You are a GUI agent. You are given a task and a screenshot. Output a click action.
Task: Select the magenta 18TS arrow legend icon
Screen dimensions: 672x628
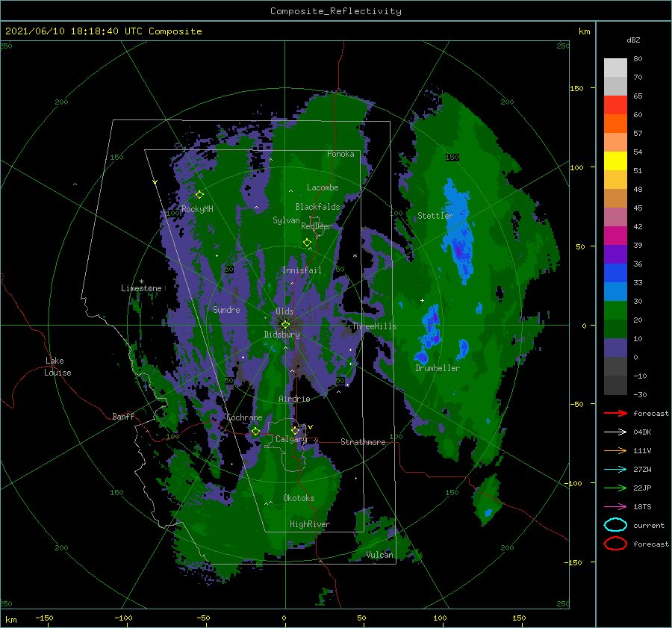pyautogui.click(x=615, y=506)
